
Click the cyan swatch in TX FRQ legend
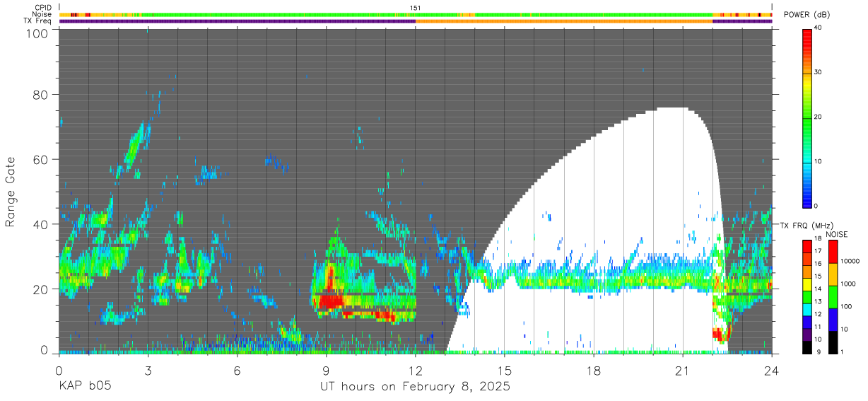click(x=807, y=309)
